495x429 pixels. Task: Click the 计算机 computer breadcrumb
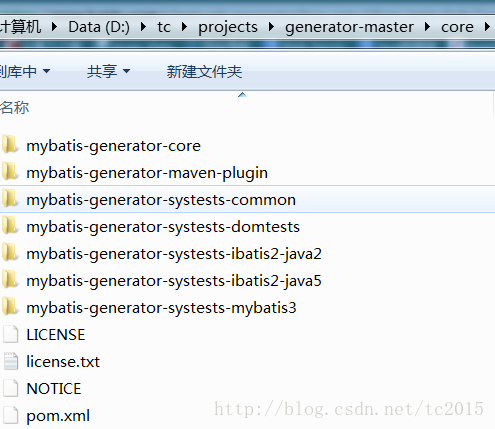click(21, 27)
